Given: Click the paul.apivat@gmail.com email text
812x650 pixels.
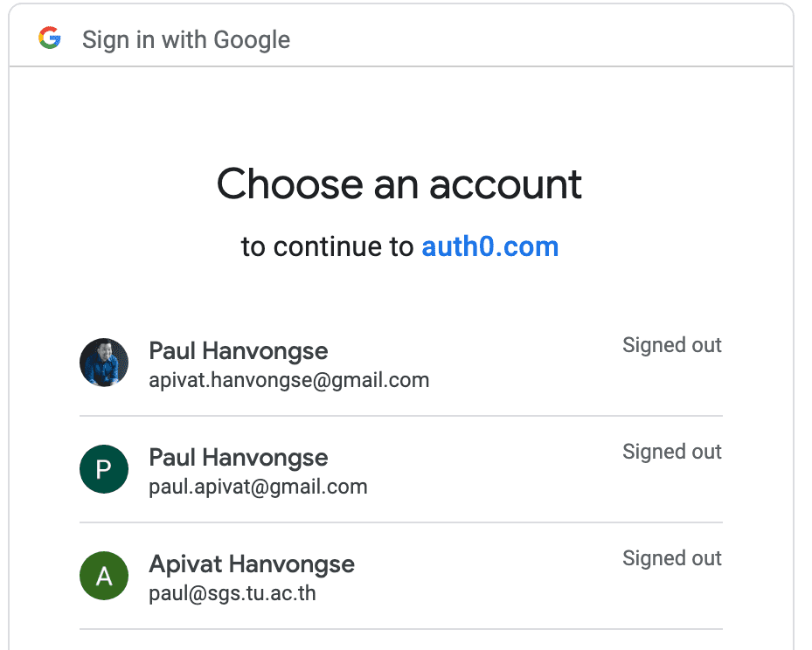Looking at the screenshot, I should (258, 487).
